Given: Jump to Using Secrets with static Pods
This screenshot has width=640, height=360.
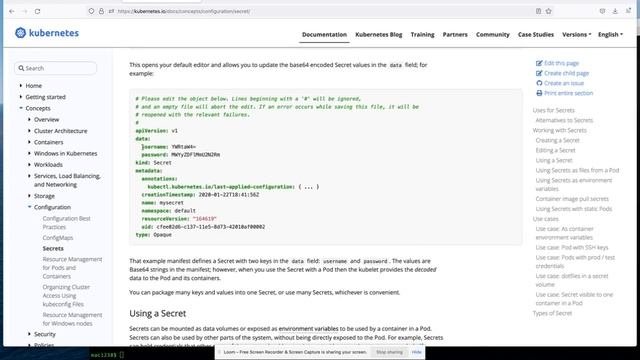Looking at the screenshot, I should [x=574, y=209].
